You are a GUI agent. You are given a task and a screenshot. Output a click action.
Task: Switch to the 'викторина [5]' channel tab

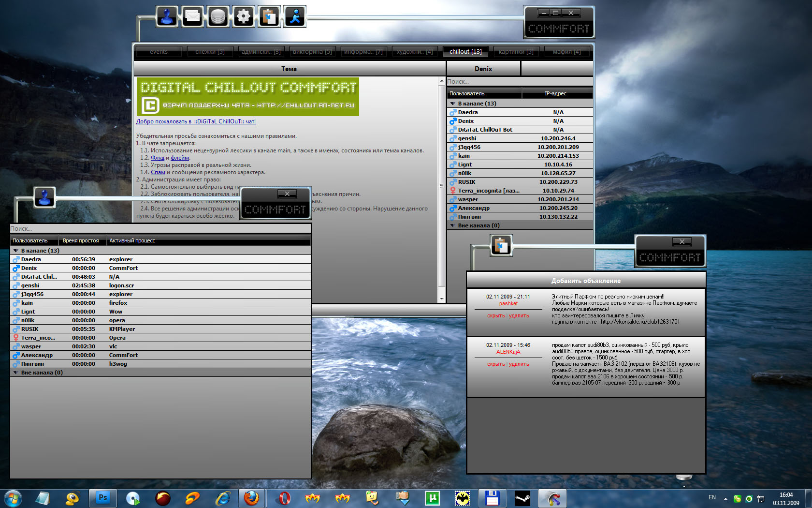(x=312, y=52)
